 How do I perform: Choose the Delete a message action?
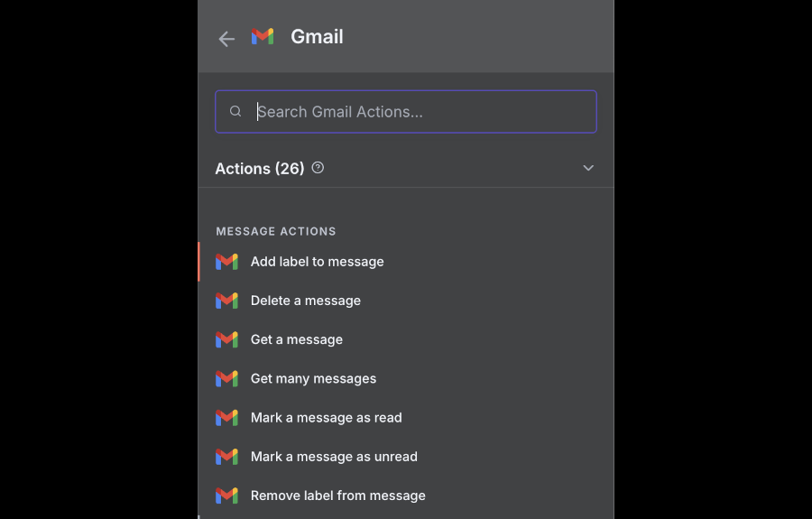pyautogui.click(x=406, y=301)
